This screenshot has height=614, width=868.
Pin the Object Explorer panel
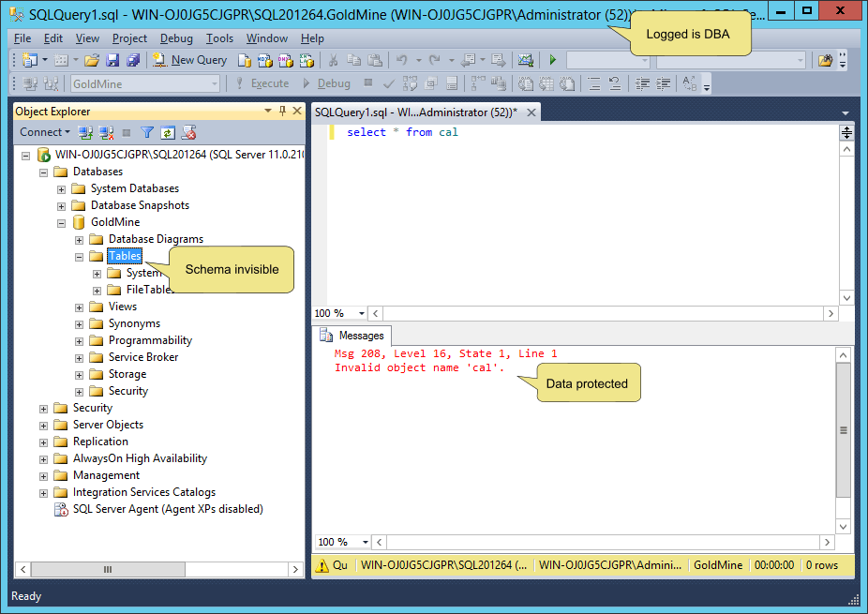click(282, 111)
